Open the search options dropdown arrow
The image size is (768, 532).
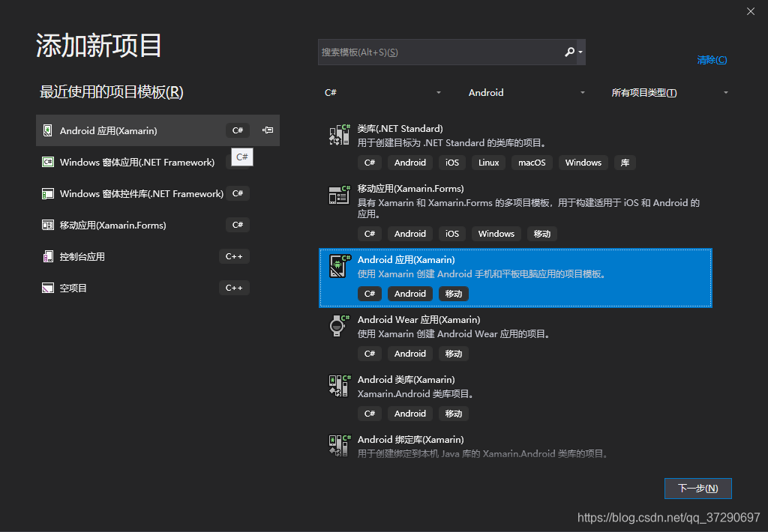[580, 52]
